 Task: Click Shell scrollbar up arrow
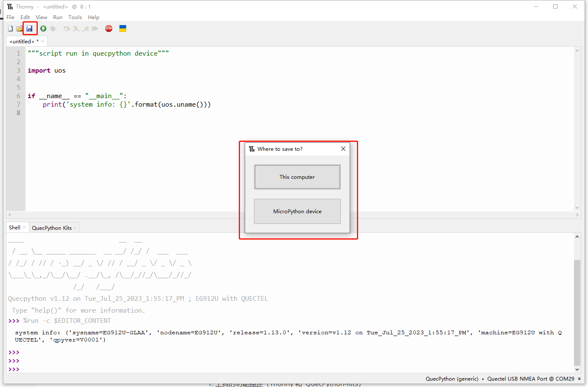pyautogui.click(x=577, y=237)
